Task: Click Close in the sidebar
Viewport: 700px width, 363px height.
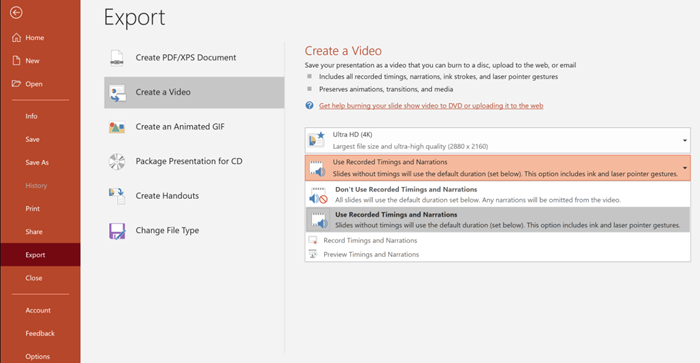Action: (x=40, y=278)
